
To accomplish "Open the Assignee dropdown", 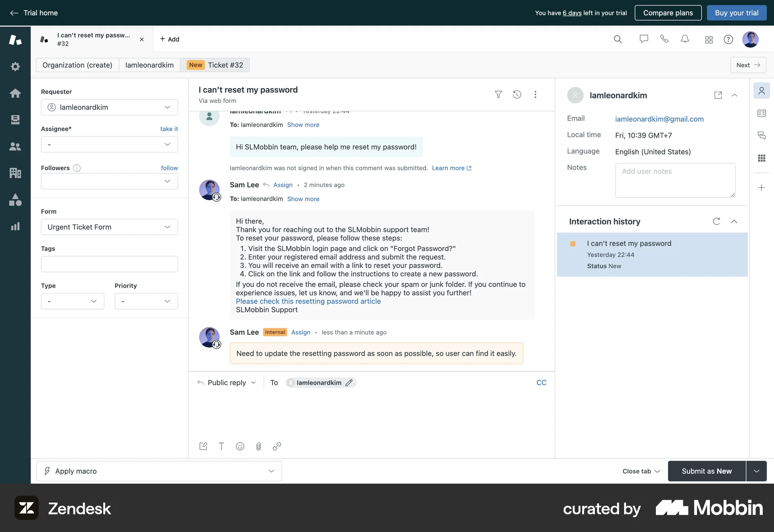I will coord(109,144).
